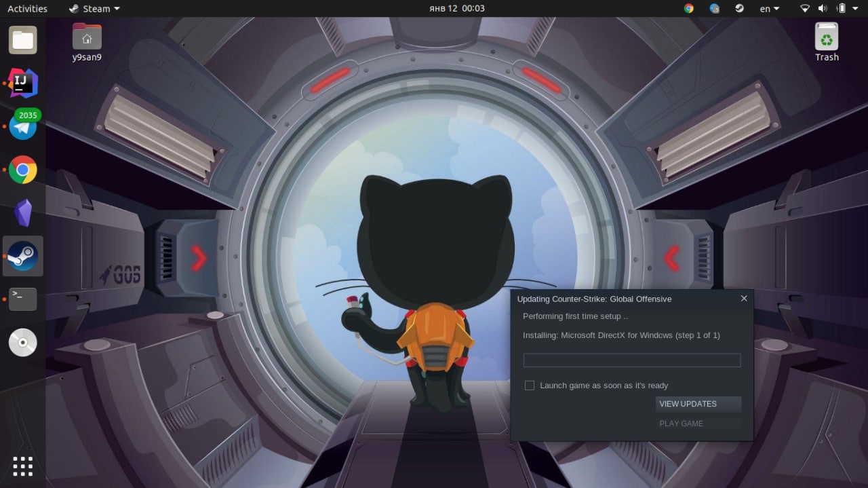This screenshot has height=488, width=868.
Task: Open Google Chrome from the dock
Action: point(22,170)
